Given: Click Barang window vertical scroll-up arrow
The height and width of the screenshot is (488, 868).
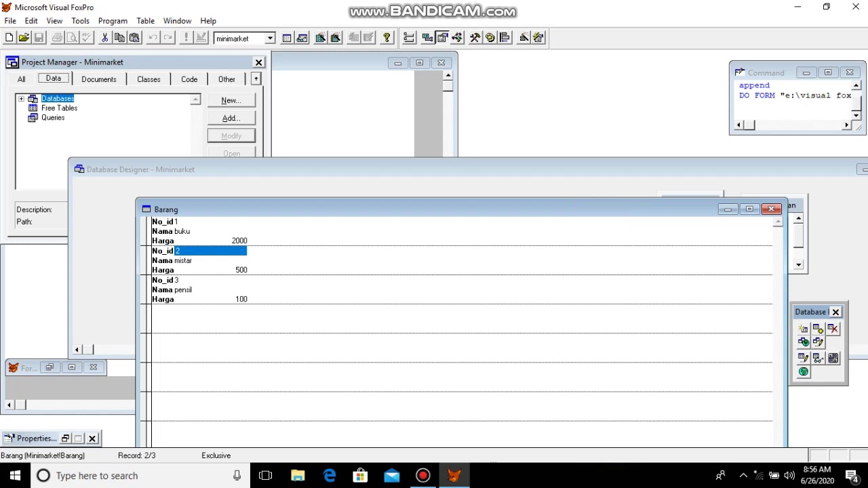Looking at the screenshot, I should [x=778, y=222].
